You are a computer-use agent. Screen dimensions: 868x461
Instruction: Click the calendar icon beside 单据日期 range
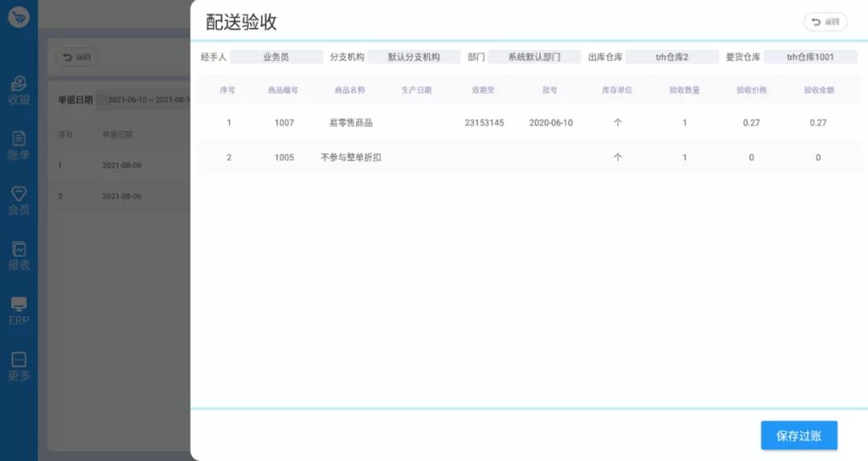click(101, 100)
